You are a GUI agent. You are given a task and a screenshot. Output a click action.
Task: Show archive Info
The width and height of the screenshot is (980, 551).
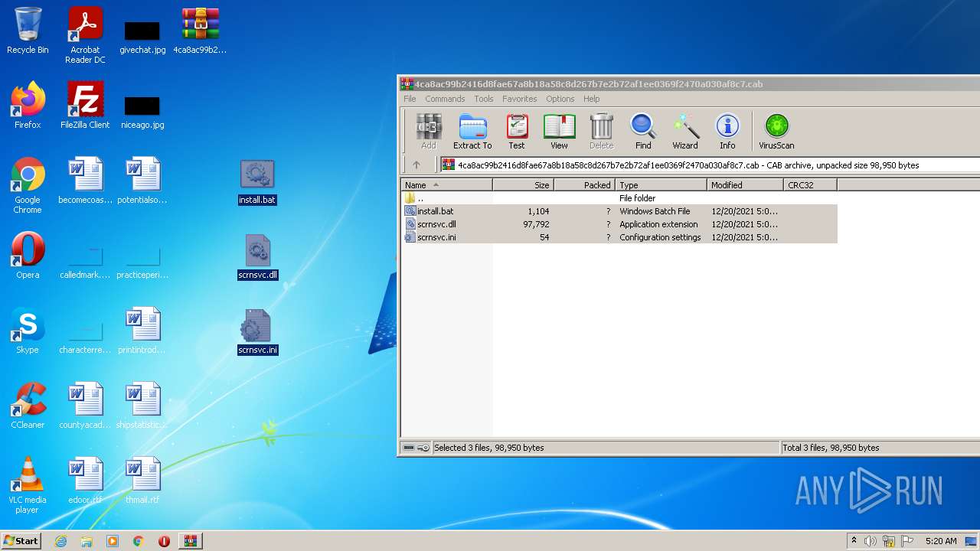727,132
